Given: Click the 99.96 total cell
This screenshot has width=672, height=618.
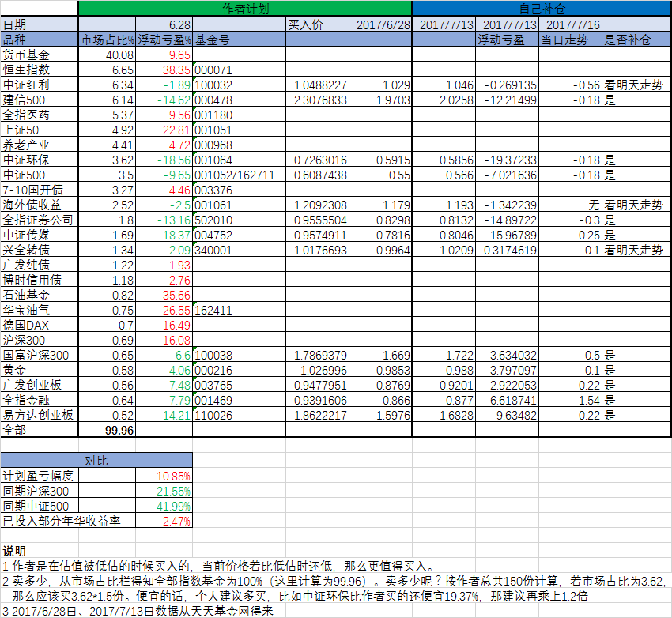Looking at the screenshot, I should (x=108, y=430).
